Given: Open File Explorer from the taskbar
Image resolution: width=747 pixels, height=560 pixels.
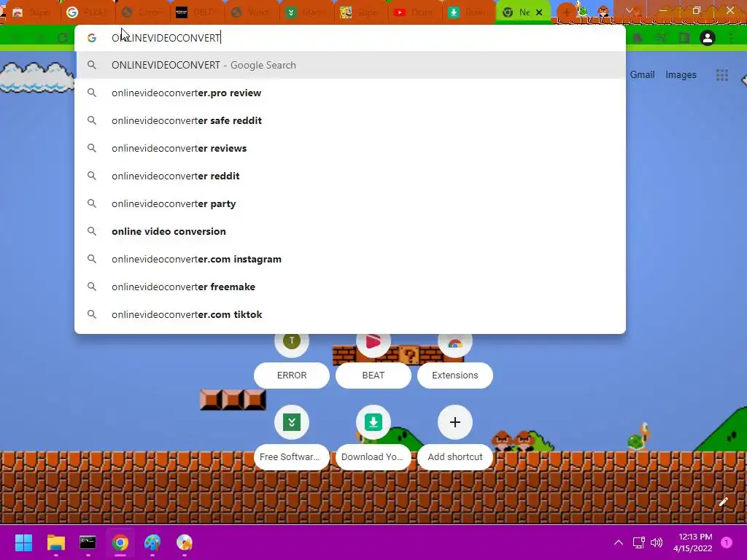Looking at the screenshot, I should 55,542.
